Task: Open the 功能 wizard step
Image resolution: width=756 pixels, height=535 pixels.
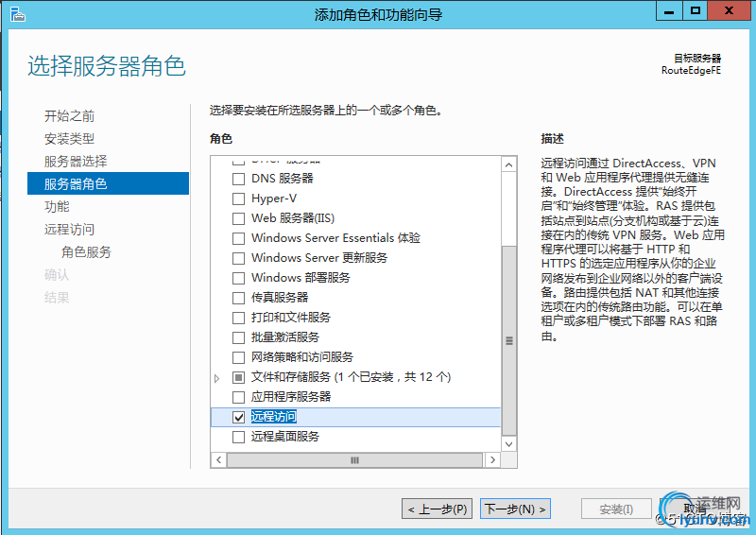Action: (57, 207)
